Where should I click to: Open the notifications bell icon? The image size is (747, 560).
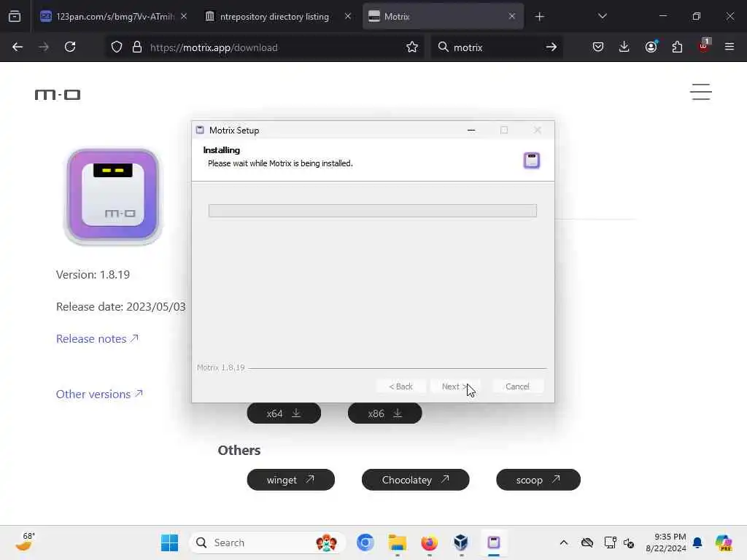click(697, 542)
